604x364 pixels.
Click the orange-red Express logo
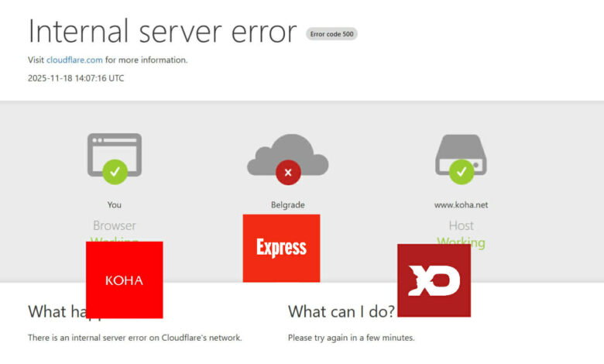tap(281, 248)
